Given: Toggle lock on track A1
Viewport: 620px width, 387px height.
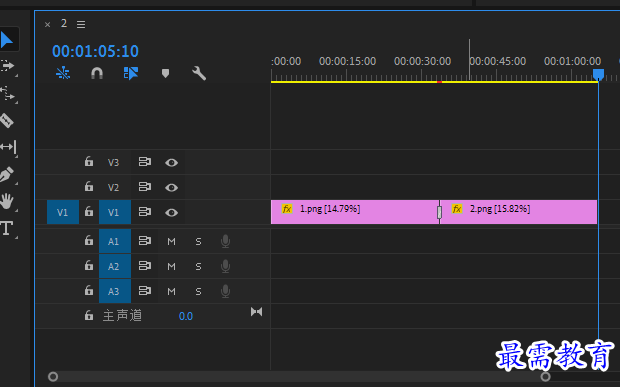Looking at the screenshot, I should coord(89,241).
